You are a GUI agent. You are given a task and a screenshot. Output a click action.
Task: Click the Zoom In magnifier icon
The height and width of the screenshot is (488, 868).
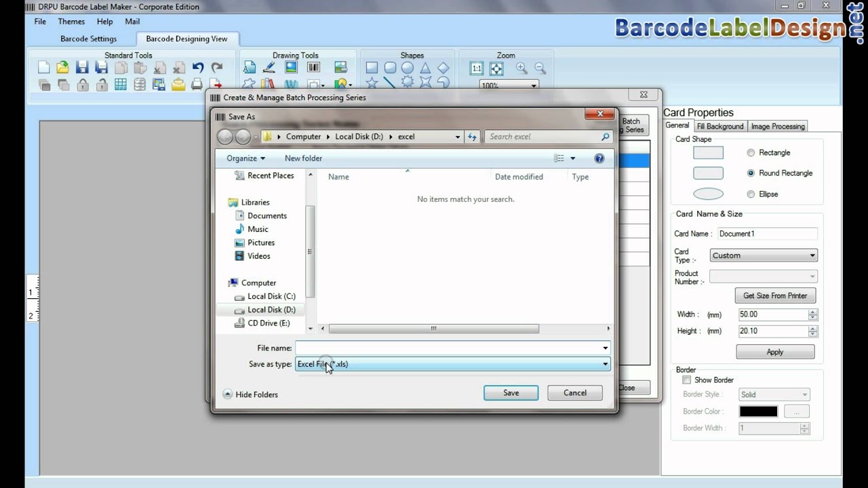tap(521, 68)
